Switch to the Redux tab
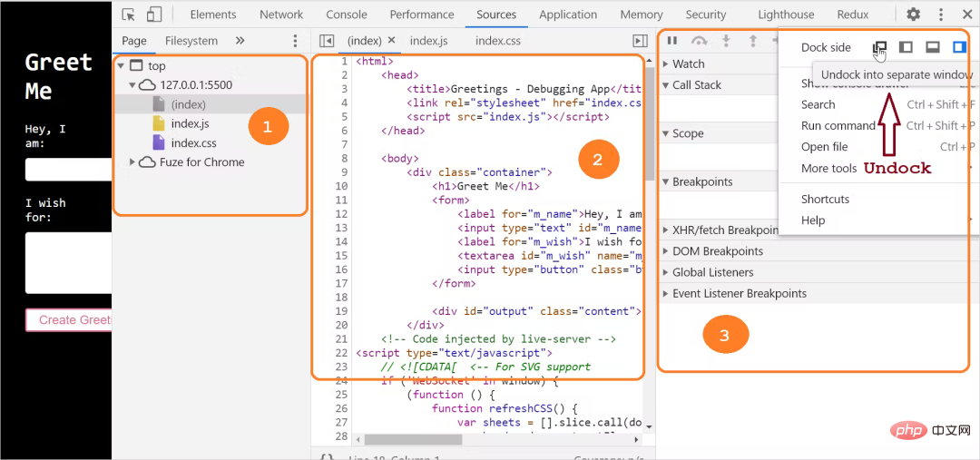 click(850, 15)
